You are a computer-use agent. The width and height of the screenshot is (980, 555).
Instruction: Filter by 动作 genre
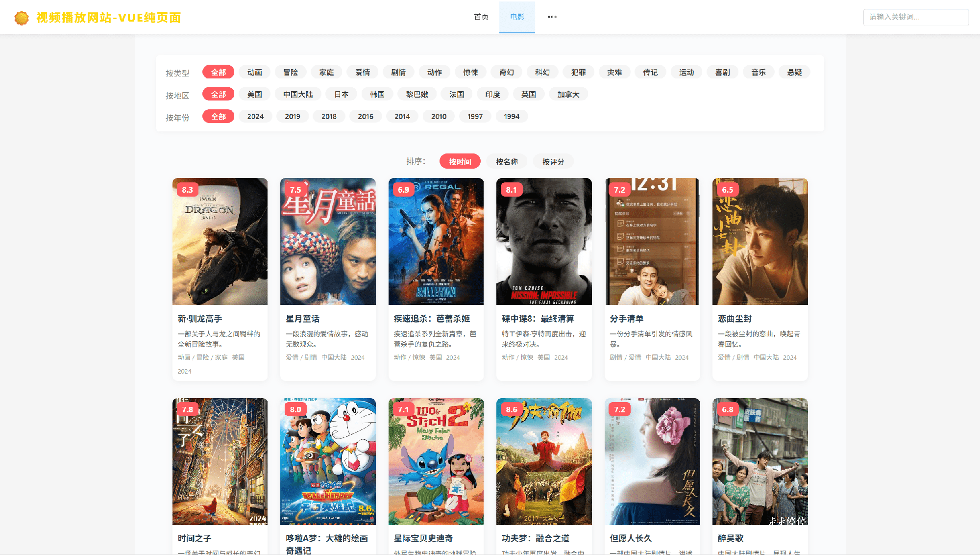point(435,72)
